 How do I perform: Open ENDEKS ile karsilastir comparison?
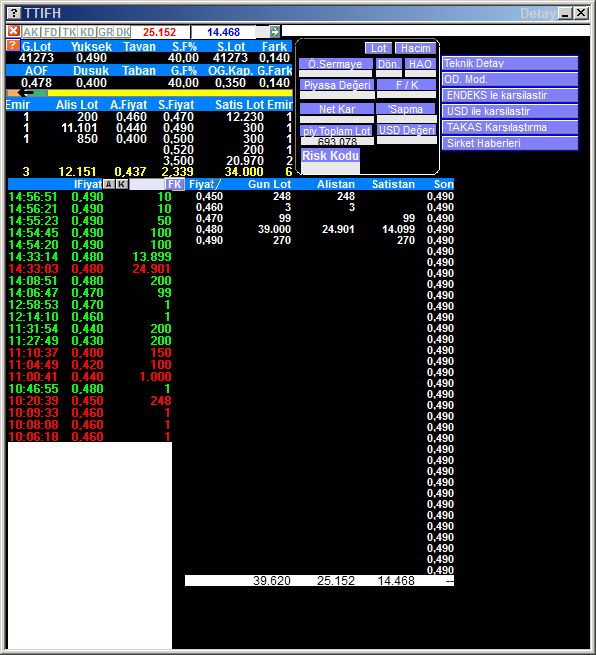pos(510,95)
